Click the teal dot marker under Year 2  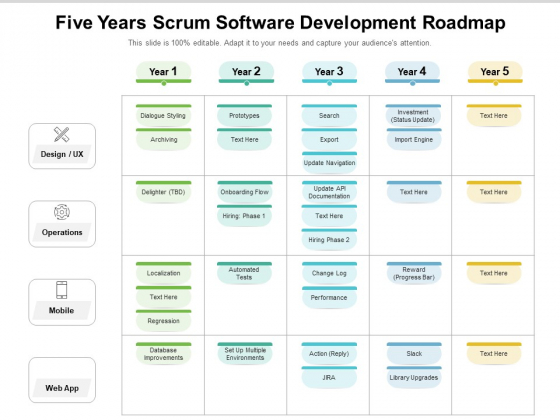pos(246,84)
